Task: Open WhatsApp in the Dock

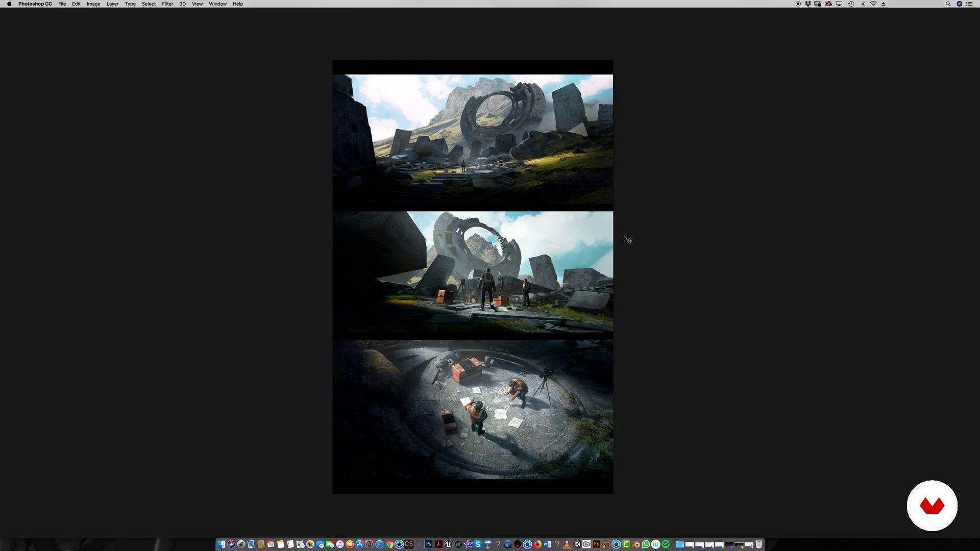Action: point(646,544)
